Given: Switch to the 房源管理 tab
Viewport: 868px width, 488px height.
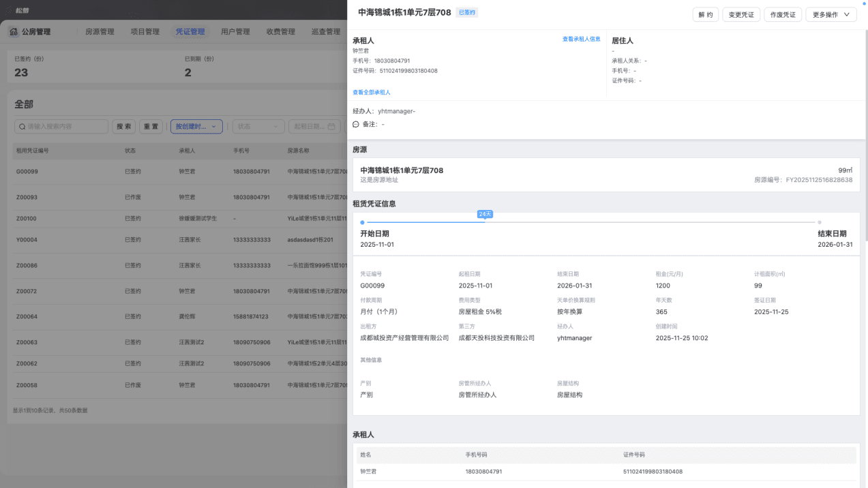Looking at the screenshot, I should pyautogui.click(x=100, y=31).
